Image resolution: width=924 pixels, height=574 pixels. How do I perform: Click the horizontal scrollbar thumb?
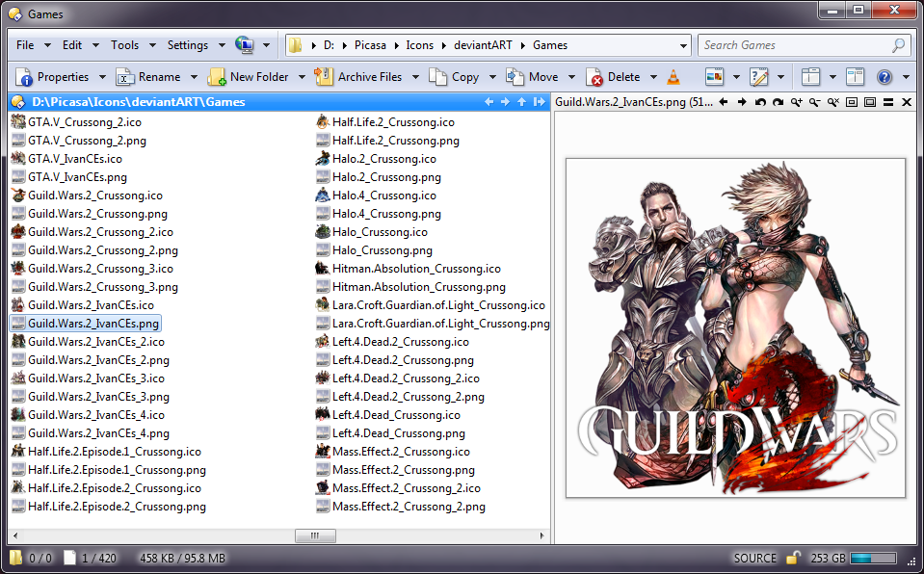click(315, 535)
